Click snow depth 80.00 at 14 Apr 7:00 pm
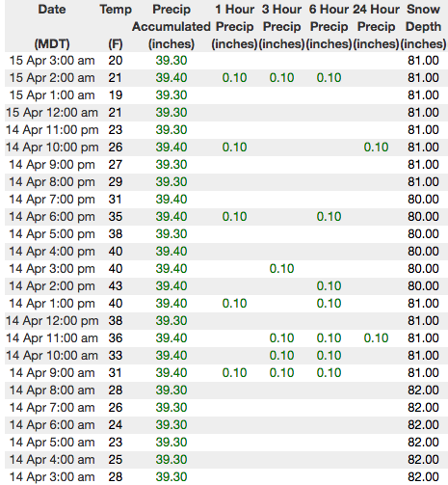 tap(423, 200)
